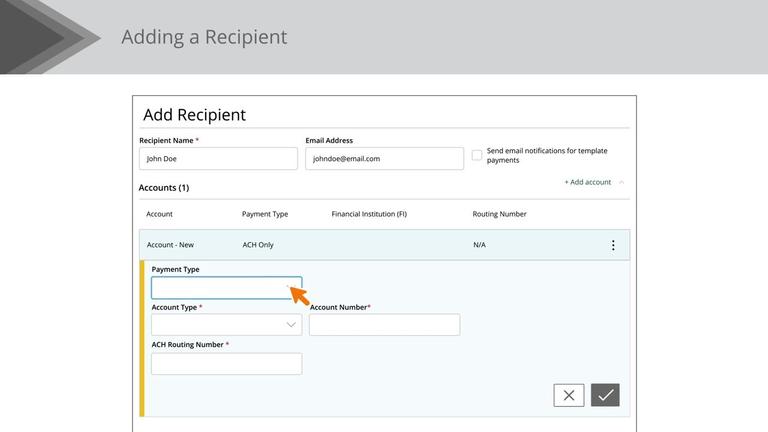Open the three-dot menu for Account - New

[x=613, y=245]
